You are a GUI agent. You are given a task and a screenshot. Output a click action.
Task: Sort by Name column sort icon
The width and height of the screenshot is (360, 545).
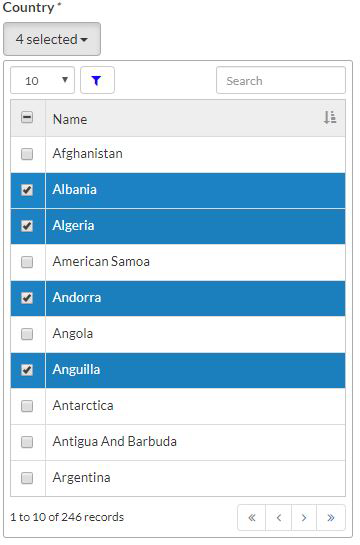(x=329, y=117)
